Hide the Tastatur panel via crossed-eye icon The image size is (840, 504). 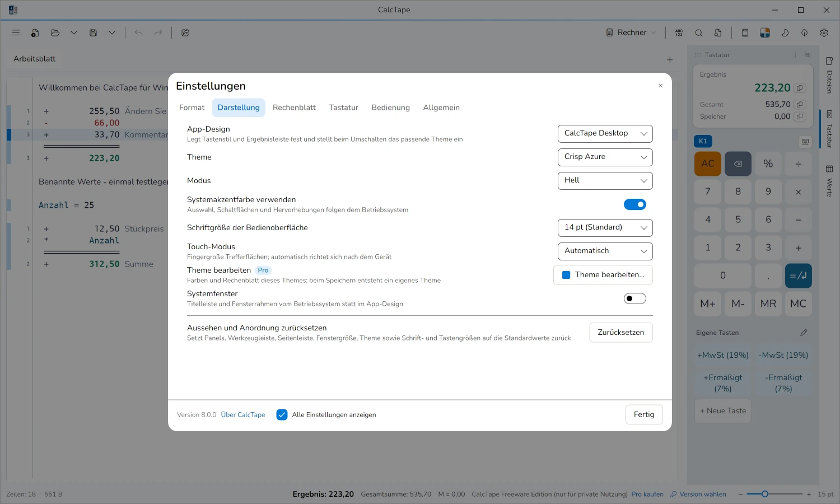807,55
